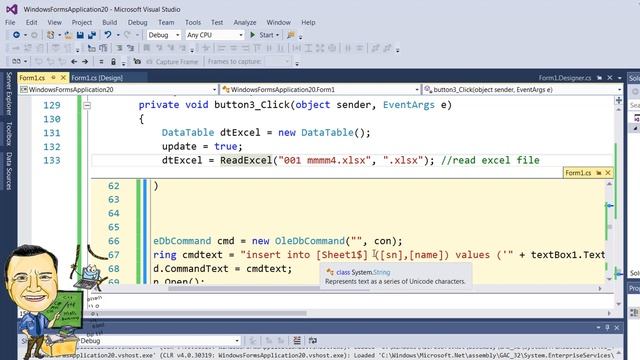This screenshot has height=360, width=640.
Task: Open the Edit menu
Action: point(31,22)
